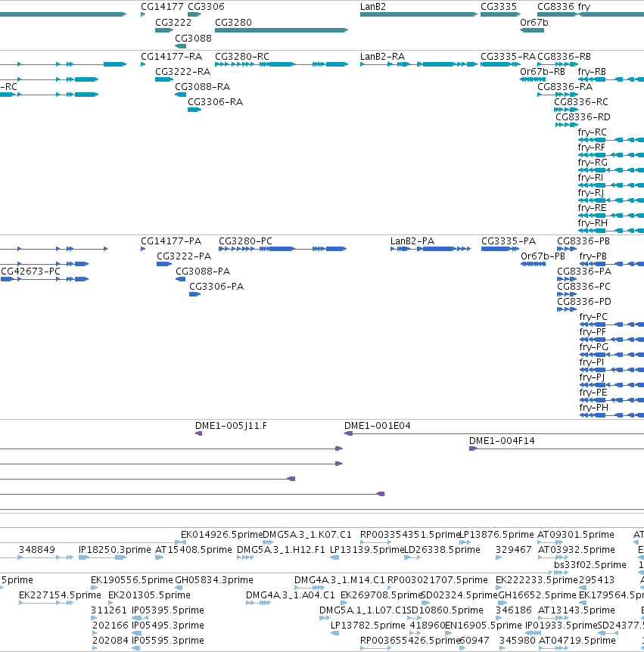Click EST LP13139.5prime label
The height and width of the screenshot is (652, 644).
click(367, 550)
